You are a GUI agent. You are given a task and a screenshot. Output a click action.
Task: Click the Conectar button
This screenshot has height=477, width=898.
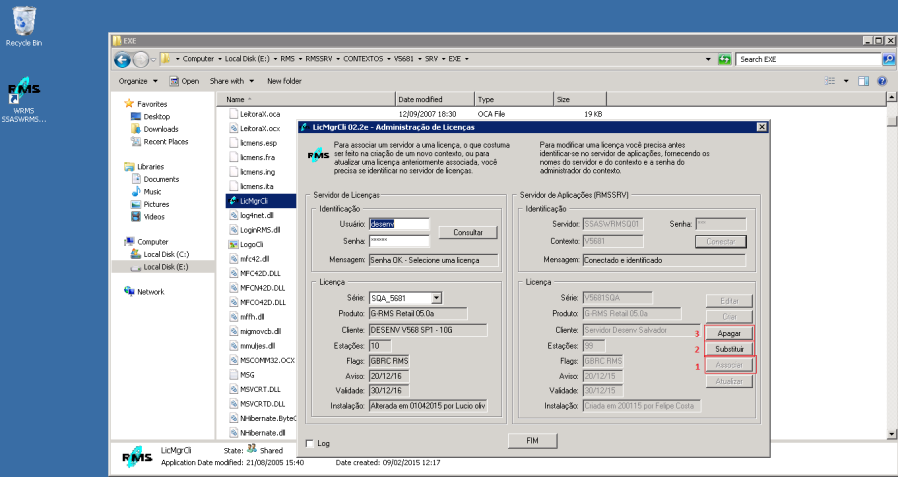(x=720, y=242)
